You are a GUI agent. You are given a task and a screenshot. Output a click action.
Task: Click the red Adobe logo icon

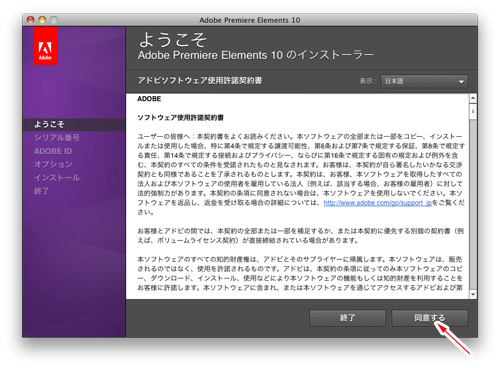click(x=45, y=46)
